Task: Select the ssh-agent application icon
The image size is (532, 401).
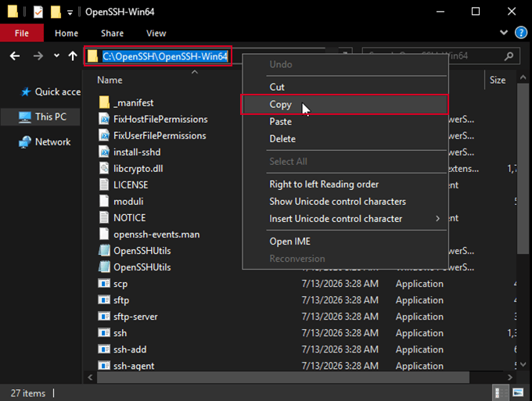Action: 104,366
